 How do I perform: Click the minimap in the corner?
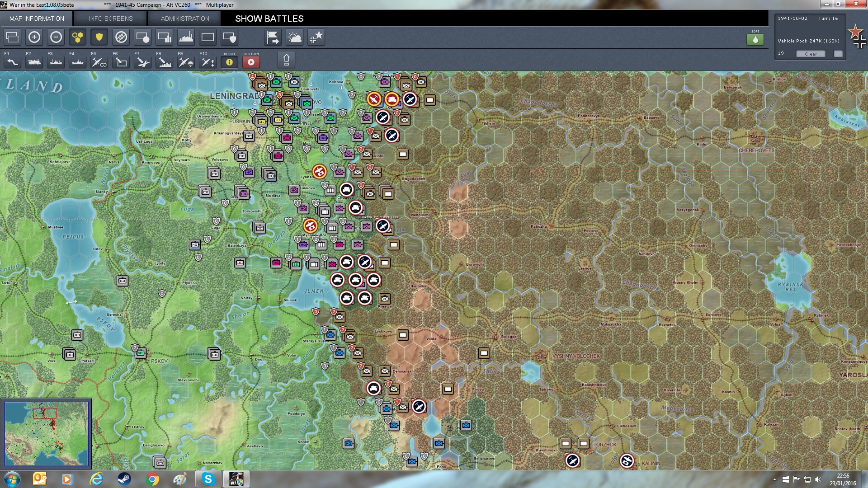click(x=46, y=433)
